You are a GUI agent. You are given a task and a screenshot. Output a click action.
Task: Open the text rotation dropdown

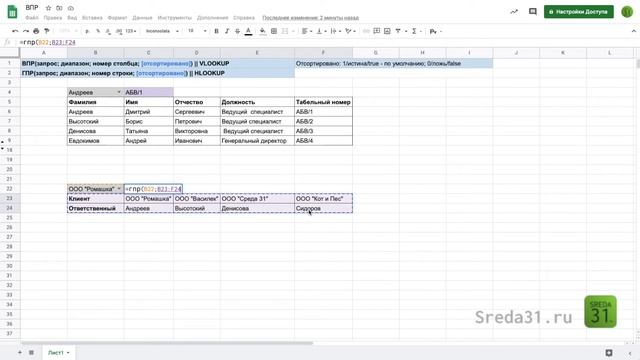click(x=350, y=31)
